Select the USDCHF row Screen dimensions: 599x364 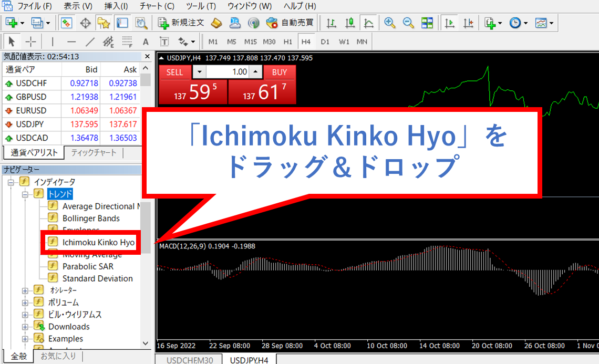pos(71,84)
